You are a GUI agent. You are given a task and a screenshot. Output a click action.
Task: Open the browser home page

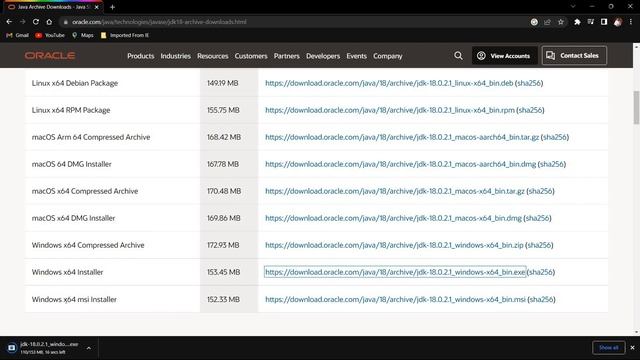[x=49, y=22]
